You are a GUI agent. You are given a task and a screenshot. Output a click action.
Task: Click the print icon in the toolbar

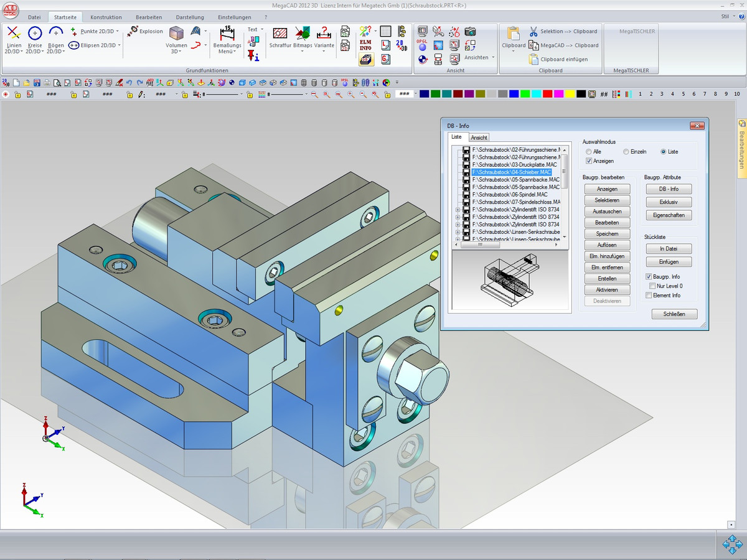[47, 82]
